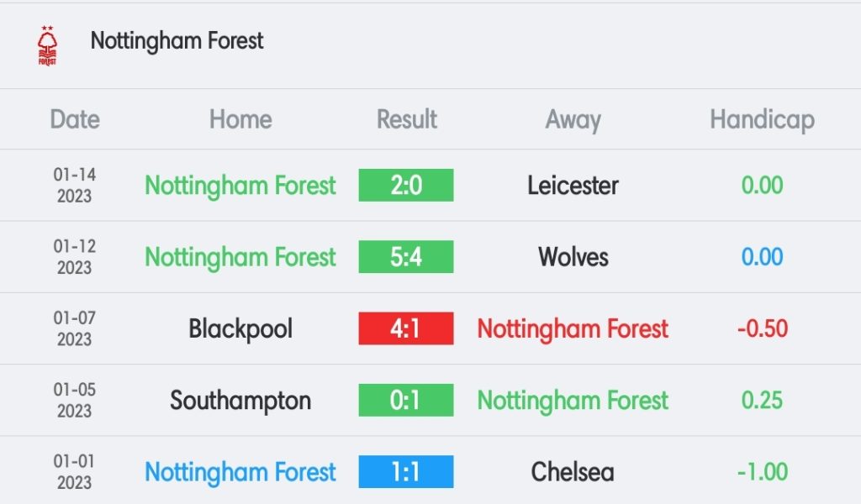
Task: Click the 0.25 handicap value
Action: pyautogui.click(x=762, y=401)
